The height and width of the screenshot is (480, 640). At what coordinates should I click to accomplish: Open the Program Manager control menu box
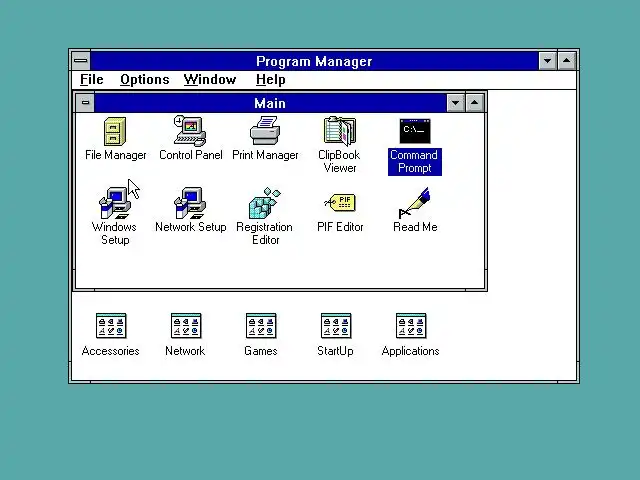81,61
